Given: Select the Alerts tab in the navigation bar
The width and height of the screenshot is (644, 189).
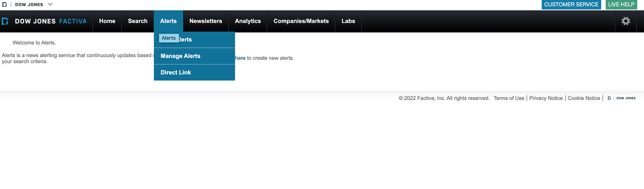Looking at the screenshot, I should pos(168,21).
